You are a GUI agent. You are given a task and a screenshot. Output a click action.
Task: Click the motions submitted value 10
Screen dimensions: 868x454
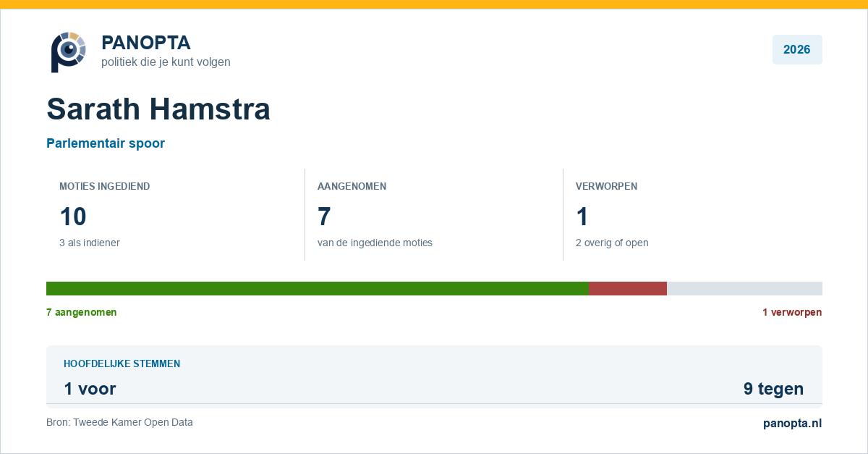pyautogui.click(x=73, y=217)
